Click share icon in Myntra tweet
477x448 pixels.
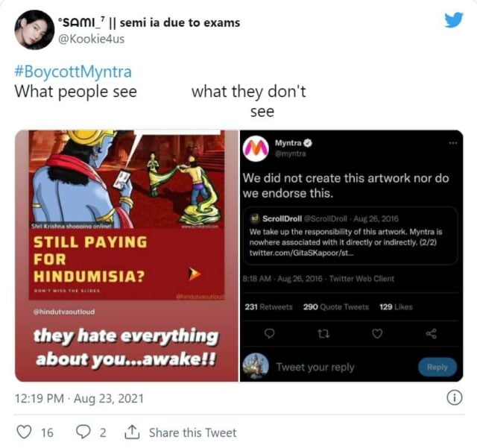coord(431,334)
